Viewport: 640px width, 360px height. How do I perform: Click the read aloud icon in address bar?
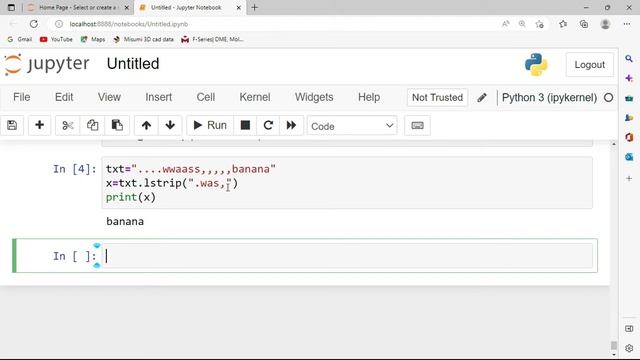(x=505, y=24)
